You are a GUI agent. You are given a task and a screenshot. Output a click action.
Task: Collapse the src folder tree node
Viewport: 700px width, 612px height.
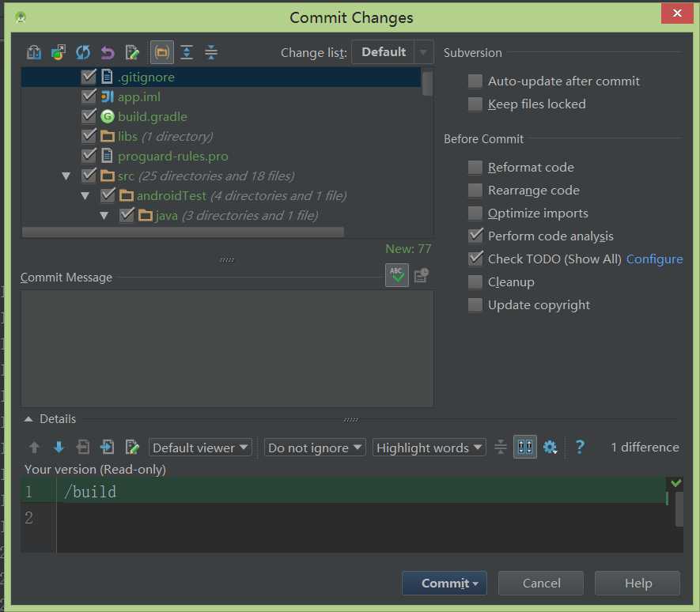point(66,176)
